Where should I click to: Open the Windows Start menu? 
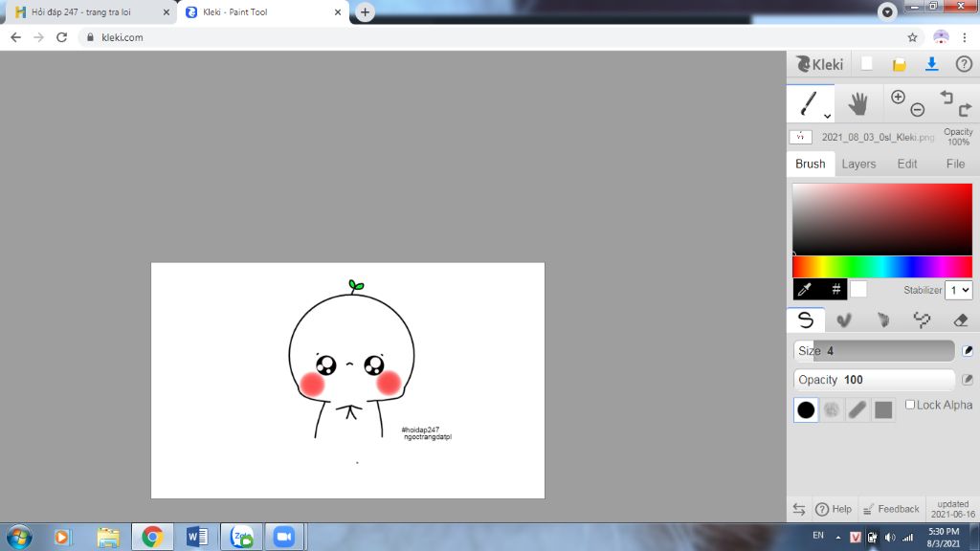coord(19,537)
